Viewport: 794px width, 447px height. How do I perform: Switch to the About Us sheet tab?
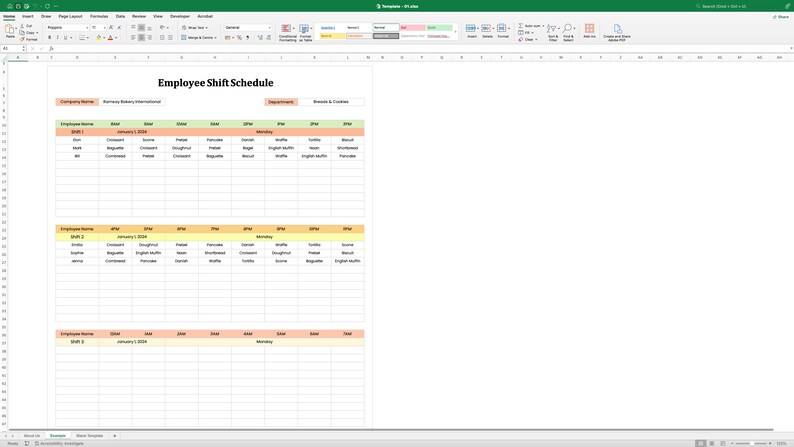[x=32, y=435]
